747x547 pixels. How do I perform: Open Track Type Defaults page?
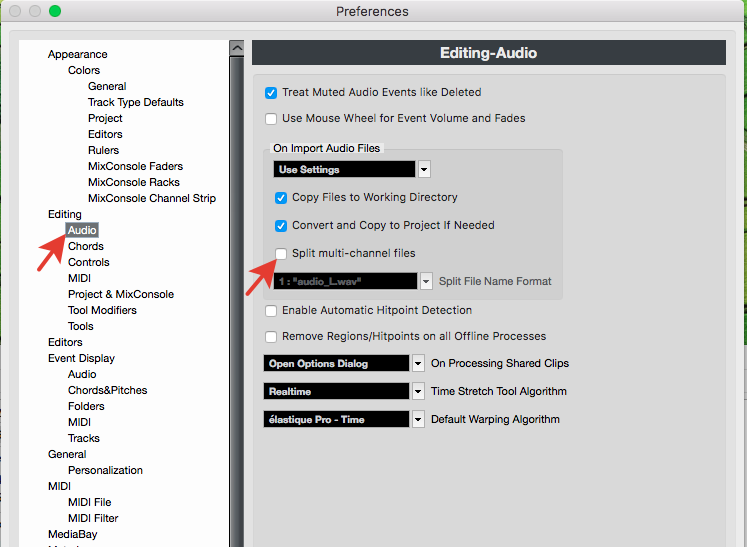136,102
